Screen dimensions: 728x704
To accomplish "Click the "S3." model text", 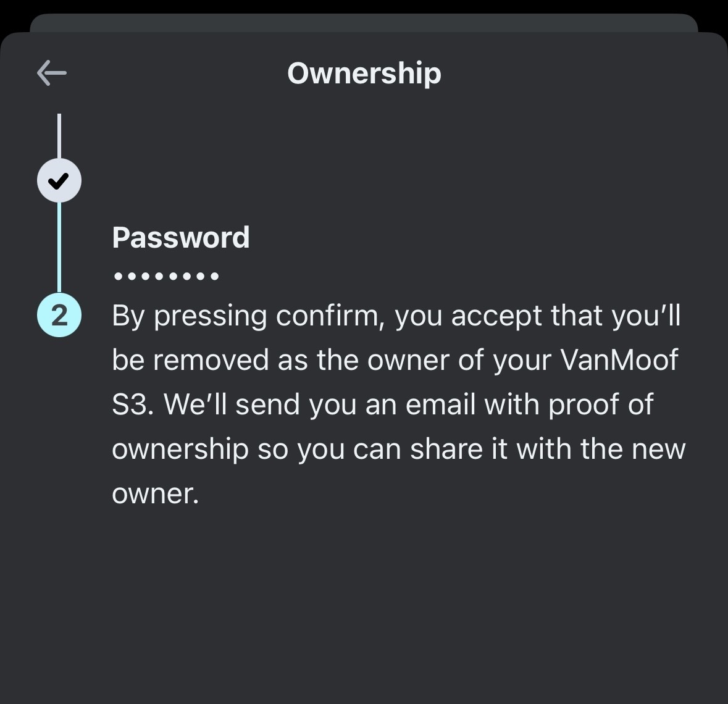I will [x=132, y=405].
